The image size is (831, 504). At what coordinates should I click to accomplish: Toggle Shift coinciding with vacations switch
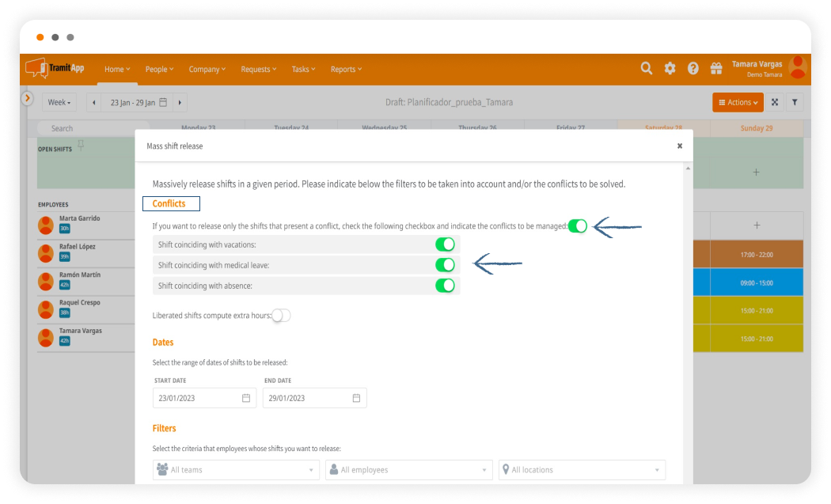click(445, 244)
